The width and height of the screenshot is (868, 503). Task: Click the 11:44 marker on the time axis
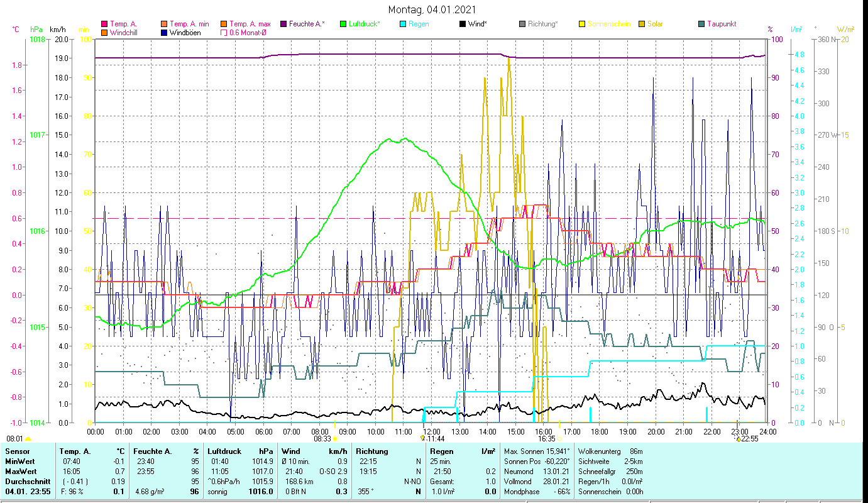pyautogui.click(x=435, y=439)
